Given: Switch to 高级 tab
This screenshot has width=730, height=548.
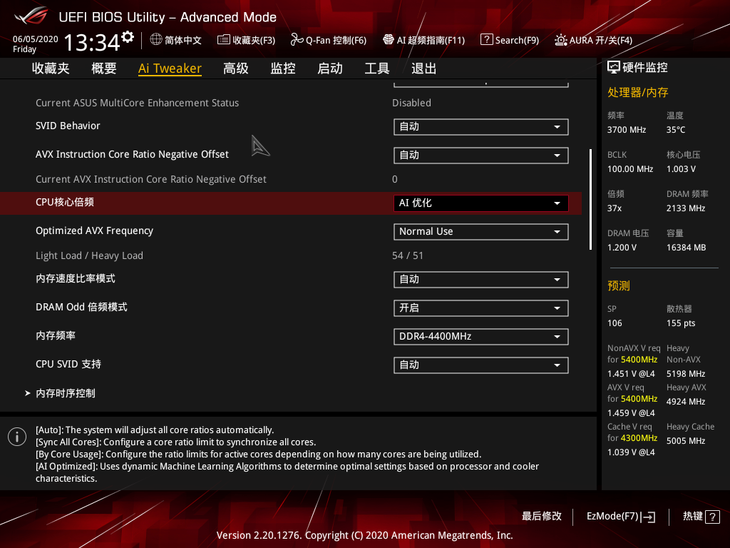Looking at the screenshot, I should (x=236, y=68).
